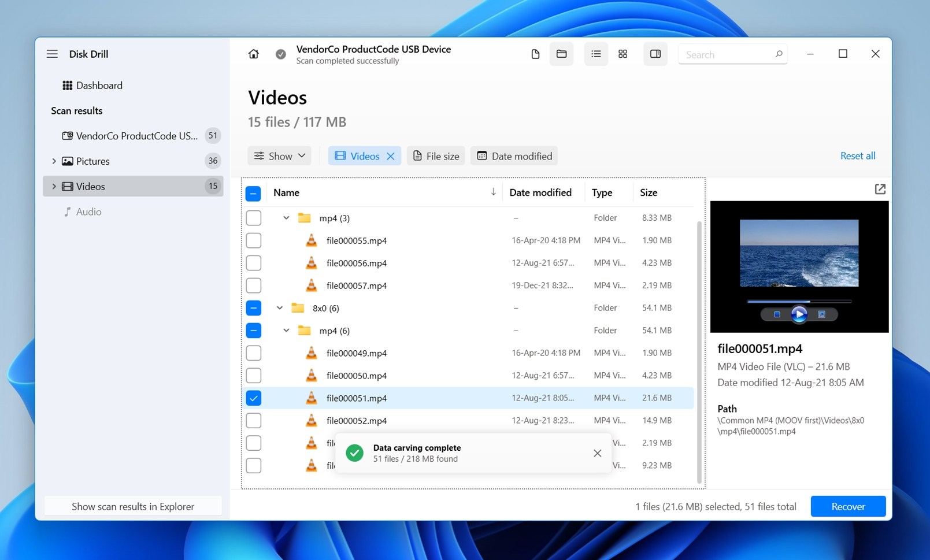Select the list view layout icon
Image resolution: width=930 pixels, height=560 pixels.
[x=596, y=54]
